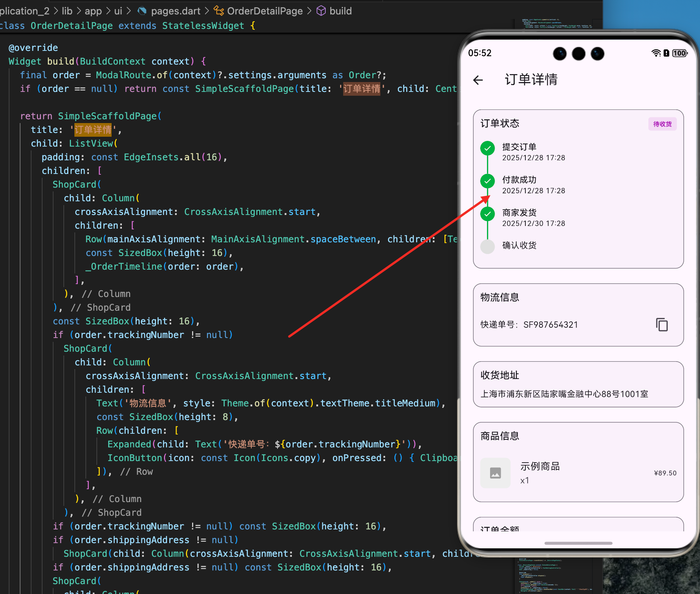The width and height of the screenshot is (700, 594).
Task: Tap the ¥89.50 price
Action: pos(665,473)
